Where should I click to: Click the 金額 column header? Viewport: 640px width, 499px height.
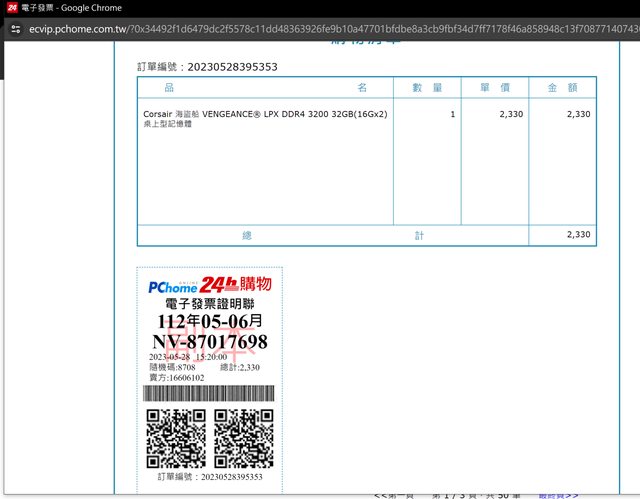click(x=562, y=88)
